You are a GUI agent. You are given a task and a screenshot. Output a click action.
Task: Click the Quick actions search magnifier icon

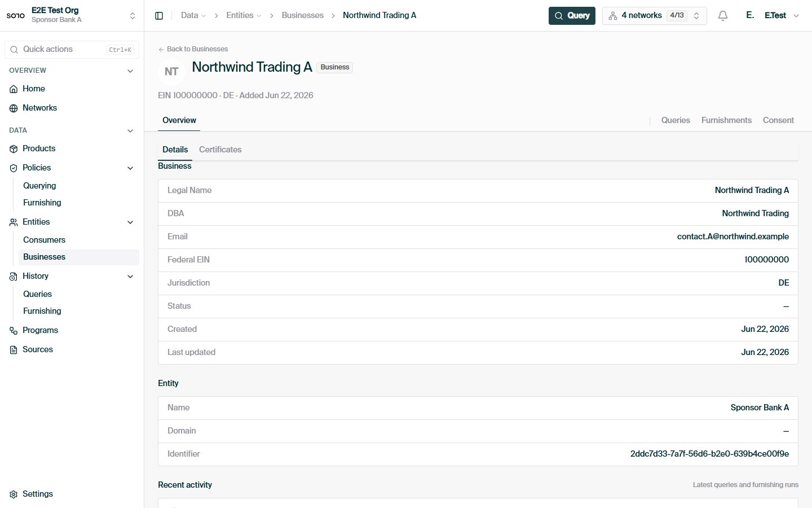(14, 50)
